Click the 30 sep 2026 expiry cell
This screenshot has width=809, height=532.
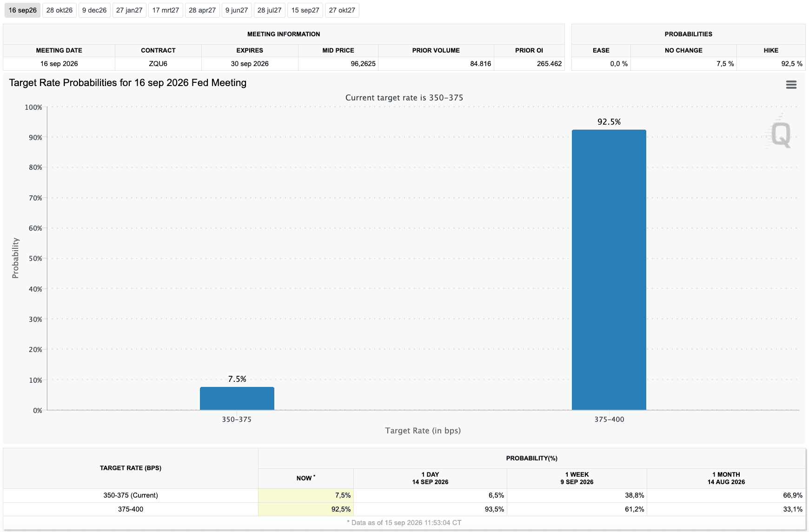(x=250, y=64)
